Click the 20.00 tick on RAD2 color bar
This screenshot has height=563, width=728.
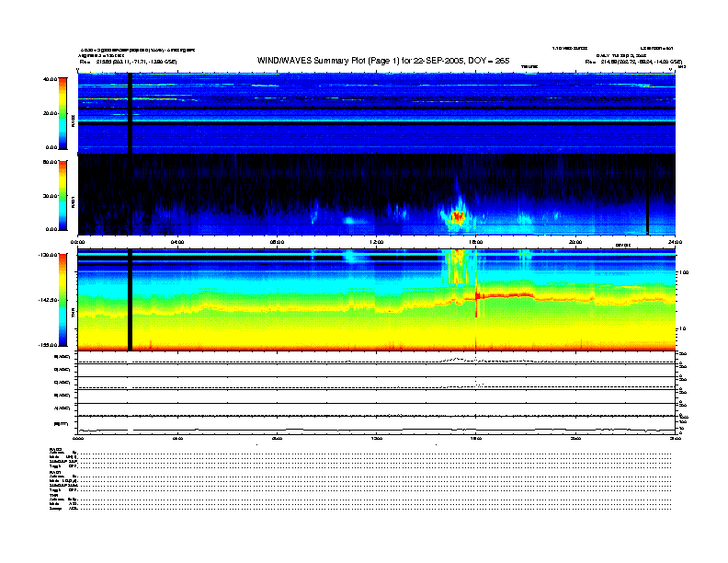50,113
